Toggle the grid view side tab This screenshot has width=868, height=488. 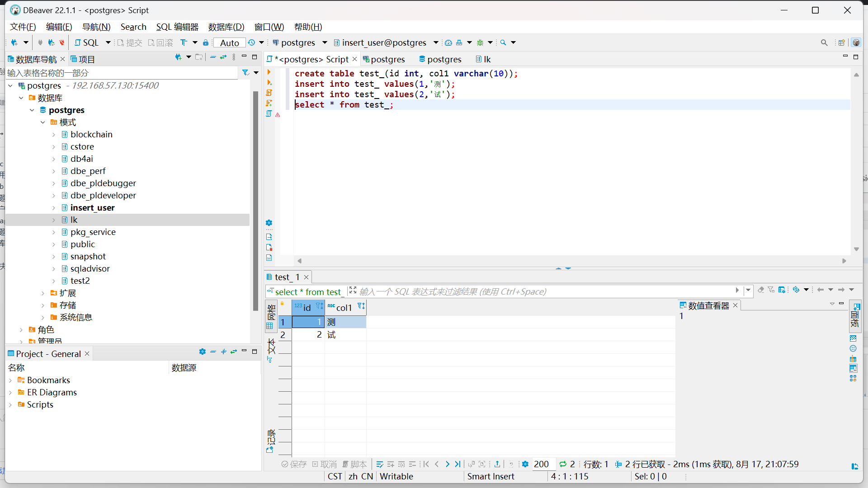point(271,316)
